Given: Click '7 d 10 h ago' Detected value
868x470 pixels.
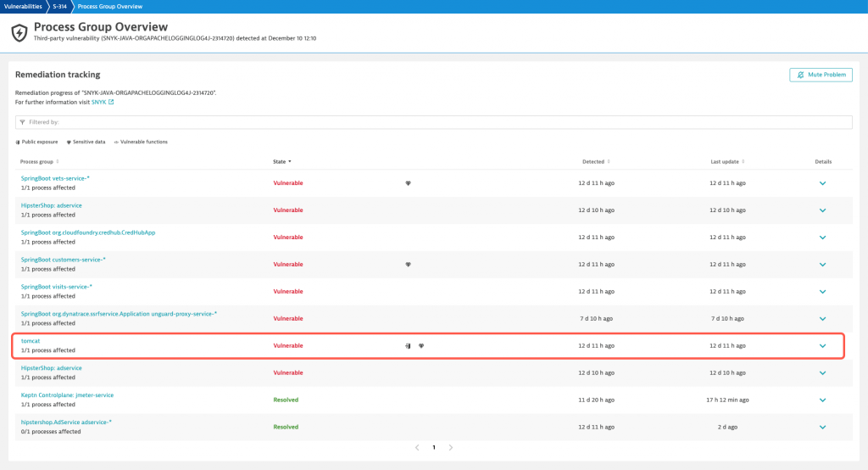Looking at the screenshot, I should (x=596, y=319).
